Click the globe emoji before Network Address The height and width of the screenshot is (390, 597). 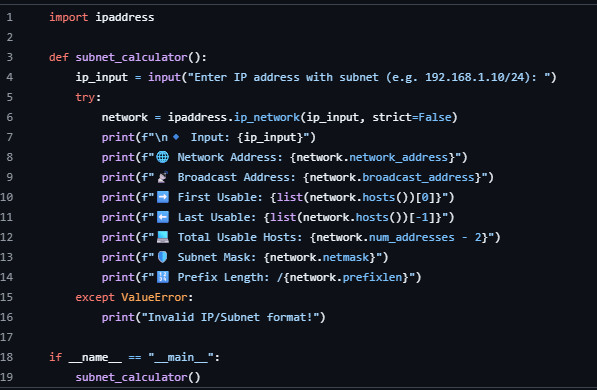[163, 157]
